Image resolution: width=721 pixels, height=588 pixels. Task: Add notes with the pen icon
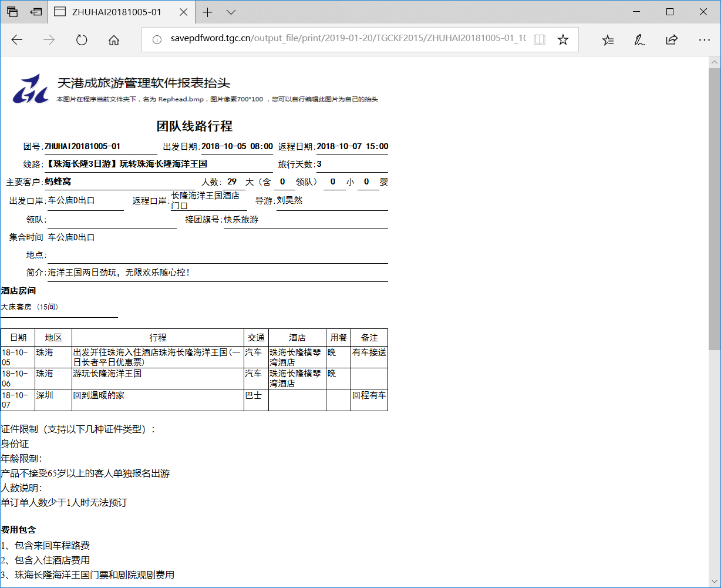point(640,40)
